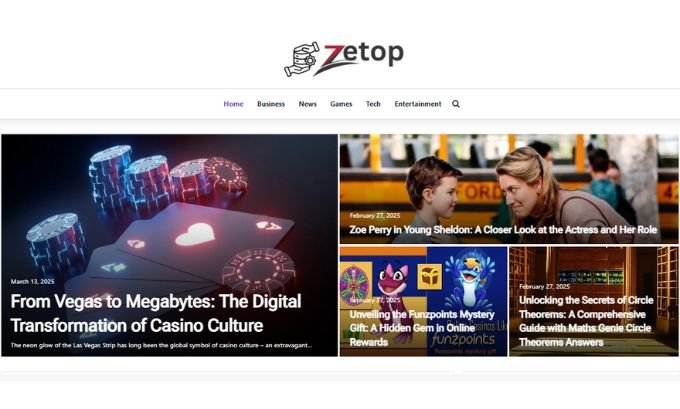Click February 27, 2025 date on Zoe Perry post

(x=375, y=216)
